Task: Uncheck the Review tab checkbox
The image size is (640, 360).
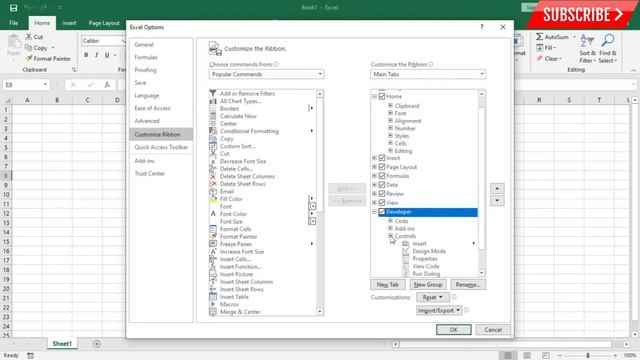Action: coord(382,194)
